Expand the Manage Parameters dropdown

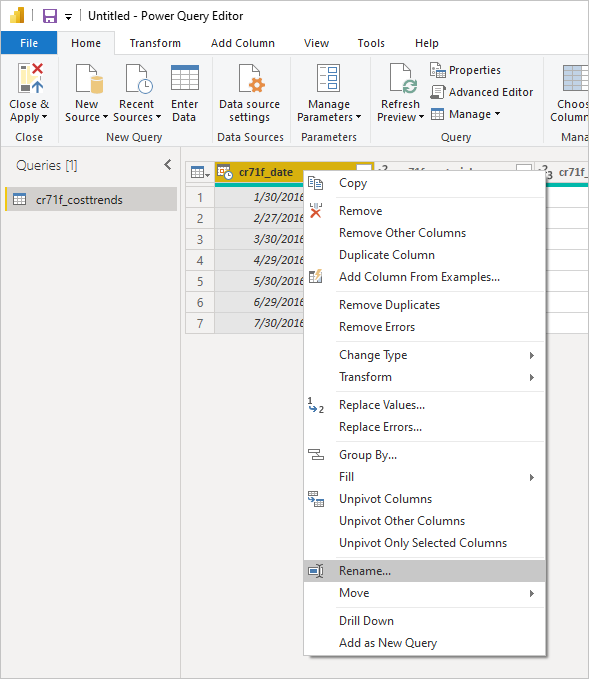pyautogui.click(x=358, y=117)
